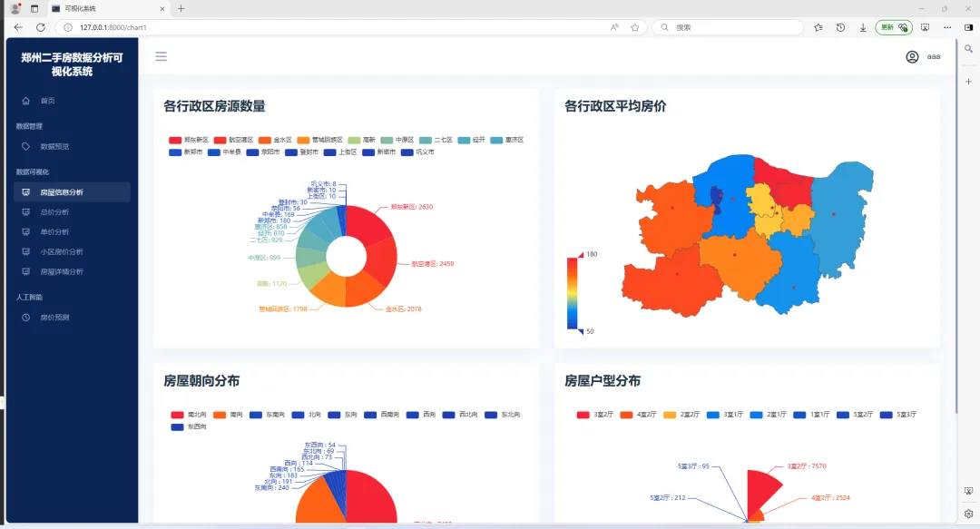Toggle 新郑市 legend item
Image resolution: width=980 pixels, height=529 pixels.
click(x=186, y=152)
